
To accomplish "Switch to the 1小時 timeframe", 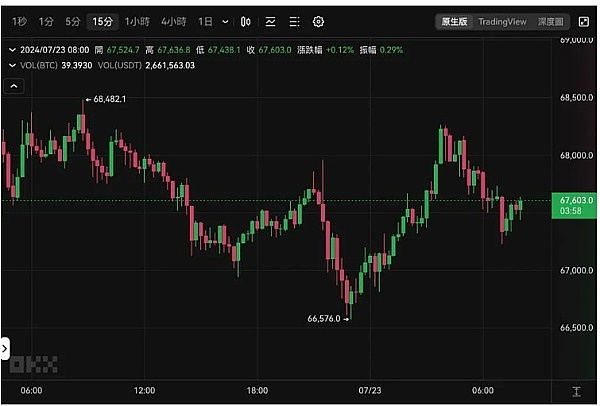I will point(137,21).
